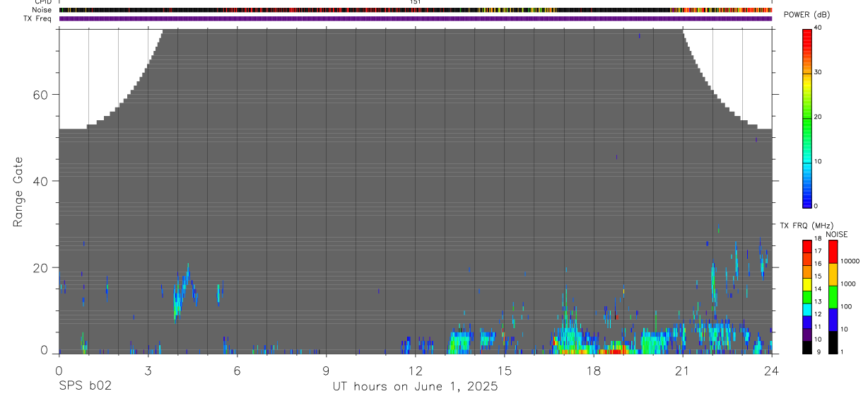Click the TX Freq row label at top

tap(38, 18)
